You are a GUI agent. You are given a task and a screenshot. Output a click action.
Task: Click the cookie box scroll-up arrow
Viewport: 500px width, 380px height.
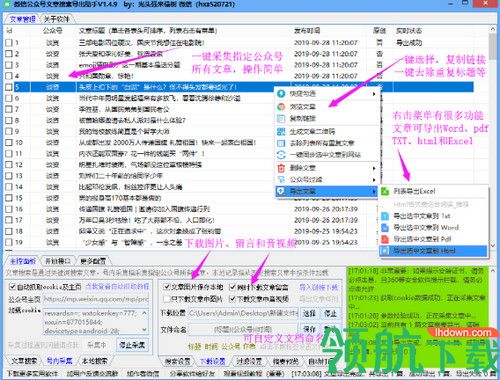145,313
